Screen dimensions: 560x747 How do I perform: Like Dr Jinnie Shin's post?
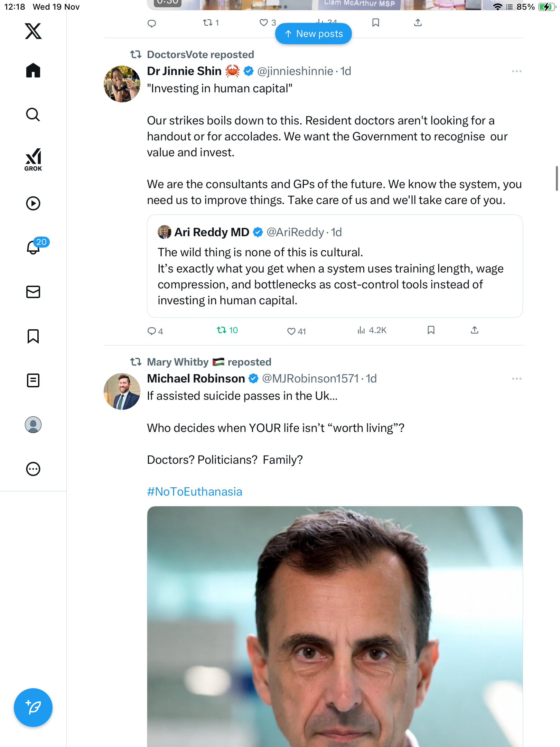tap(291, 331)
